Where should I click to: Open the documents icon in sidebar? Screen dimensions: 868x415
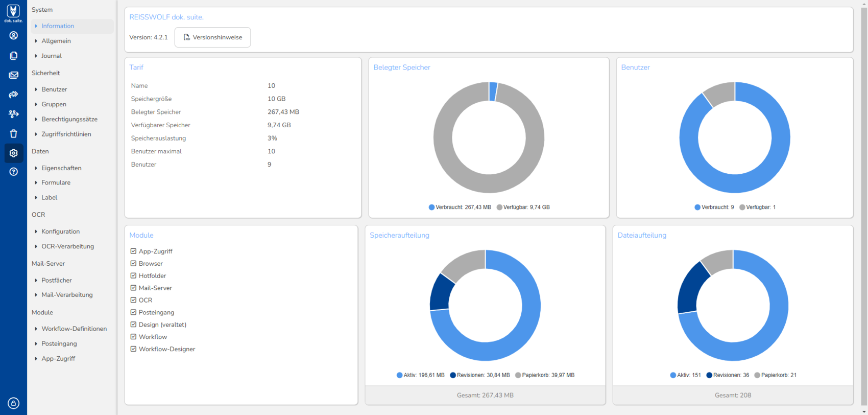coord(13,55)
